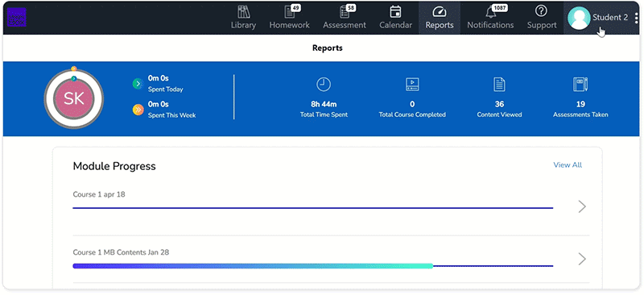644x295 pixels.
Task: Expand Course 1 MB Contents Jan 28 chevron
Action: pos(582,260)
